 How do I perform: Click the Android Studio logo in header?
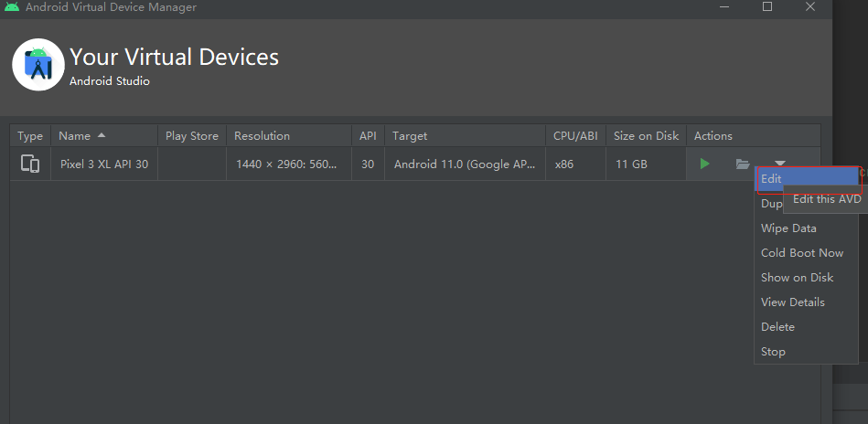pos(38,65)
